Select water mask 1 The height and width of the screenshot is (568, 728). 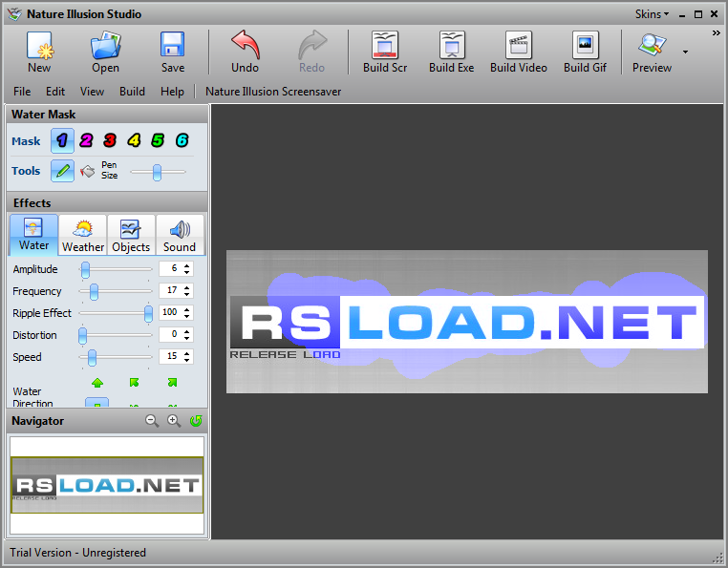point(62,140)
